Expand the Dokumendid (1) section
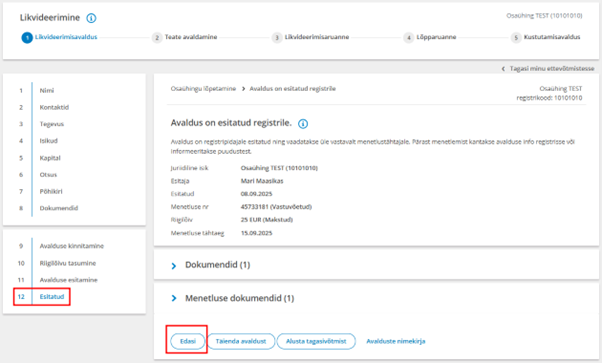This screenshot has height=363, width=602. [x=217, y=265]
